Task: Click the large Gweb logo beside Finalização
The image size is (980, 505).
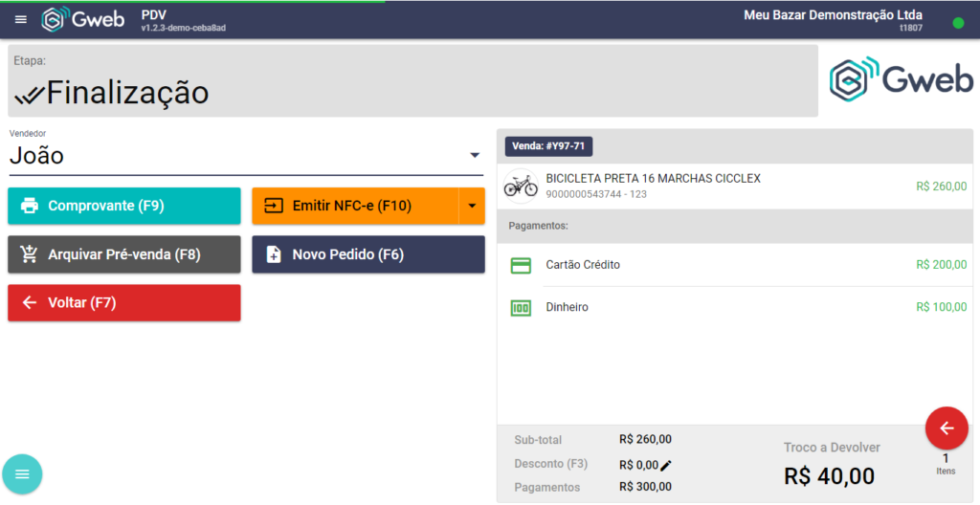Action: point(901,80)
